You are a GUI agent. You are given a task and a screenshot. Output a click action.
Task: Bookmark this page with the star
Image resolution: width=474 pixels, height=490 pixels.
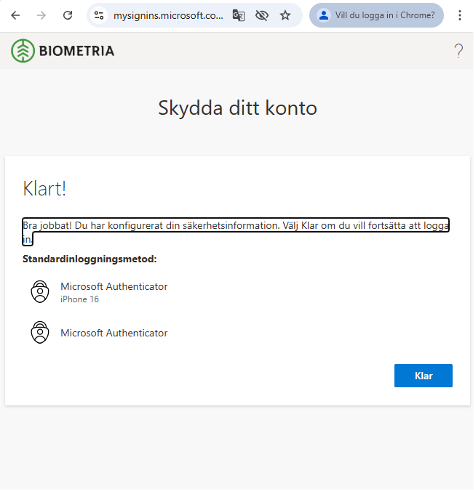click(x=285, y=15)
